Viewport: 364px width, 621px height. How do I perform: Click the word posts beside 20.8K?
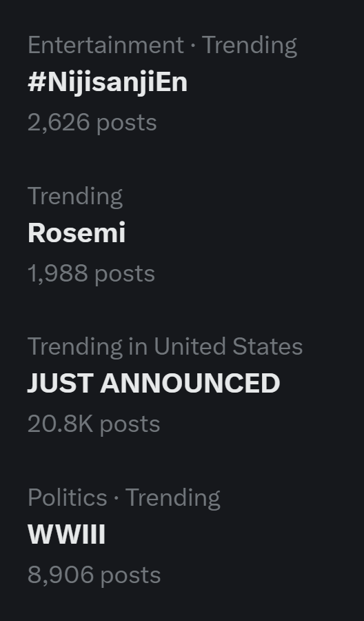[130, 425]
